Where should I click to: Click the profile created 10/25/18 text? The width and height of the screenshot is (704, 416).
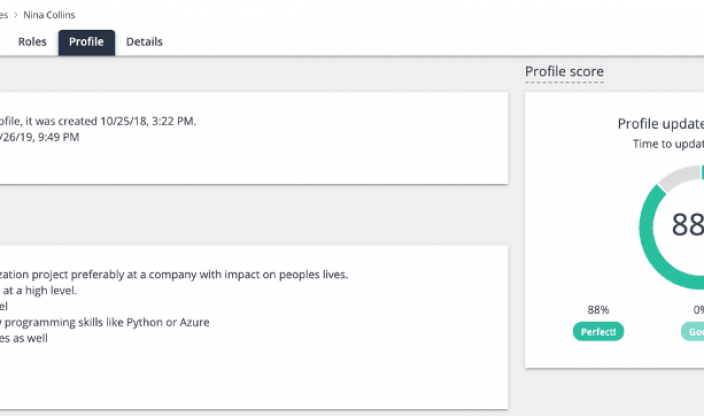[98, 121]
